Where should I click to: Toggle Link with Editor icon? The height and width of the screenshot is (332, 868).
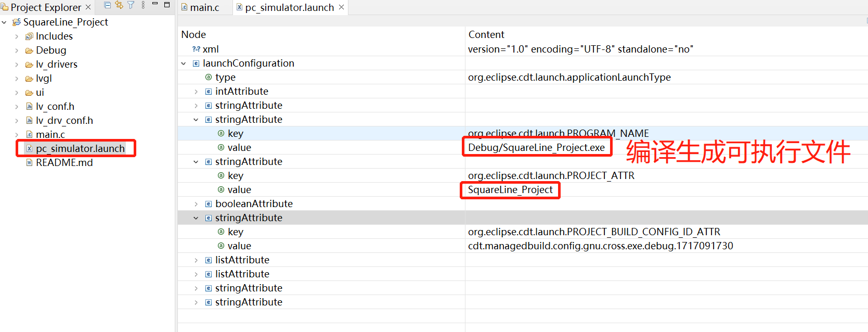coord(119,5)
